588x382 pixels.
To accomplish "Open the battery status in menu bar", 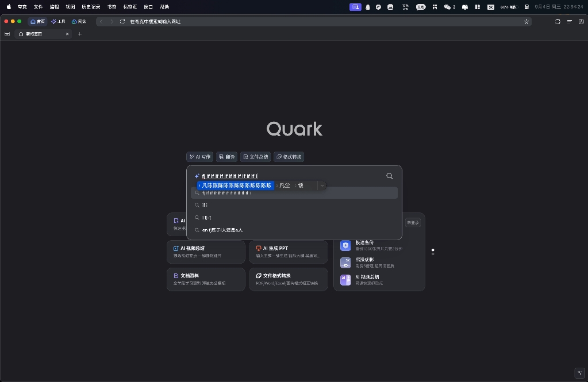I will click(x=509, y=7).
